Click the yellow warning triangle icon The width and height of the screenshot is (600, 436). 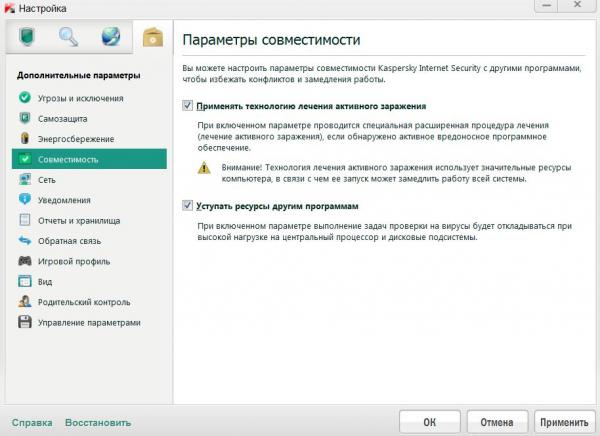pyautogui.click(x=204, y=168)
